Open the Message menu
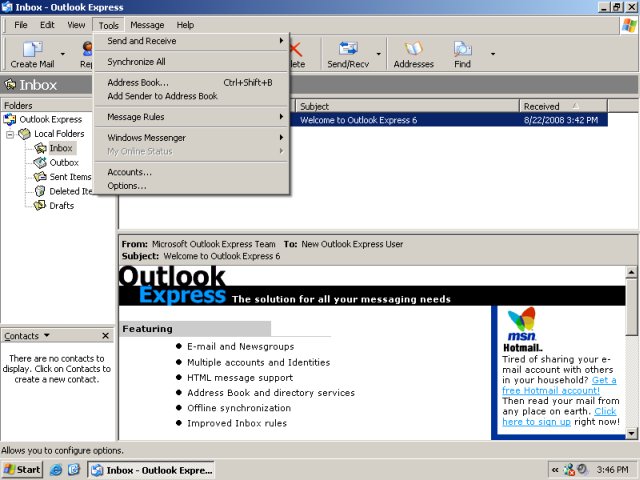 (x=147, y=25)
